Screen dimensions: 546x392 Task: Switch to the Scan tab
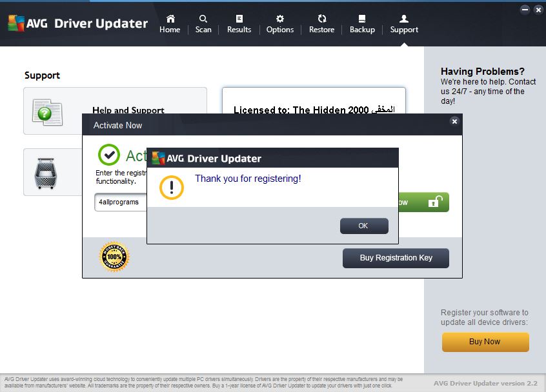pos(203,24)
